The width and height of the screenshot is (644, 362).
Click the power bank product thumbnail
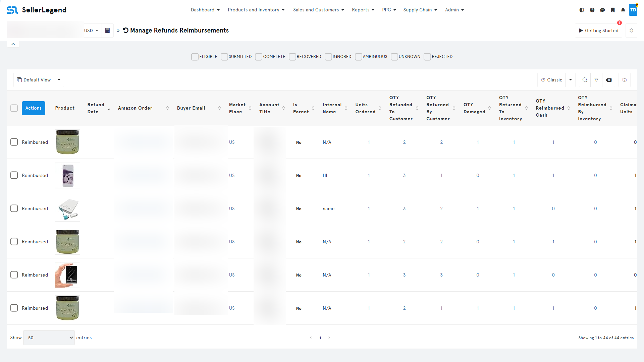(67, 208)
